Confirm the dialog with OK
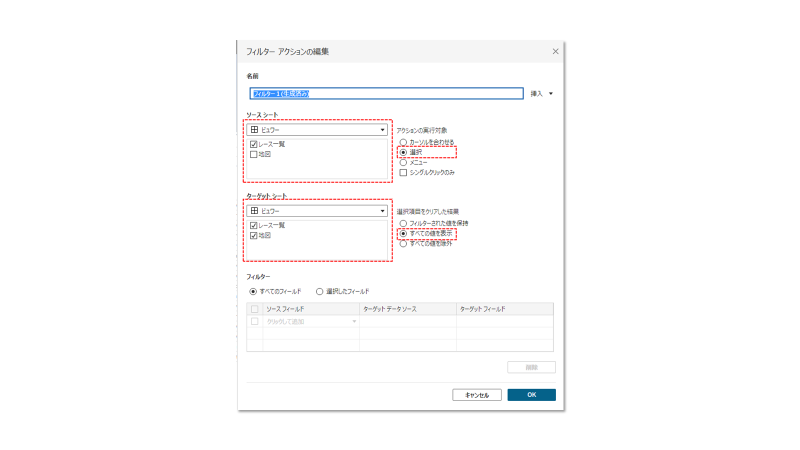The height and width of the screenshot is (450, 800). click(531, 395)
